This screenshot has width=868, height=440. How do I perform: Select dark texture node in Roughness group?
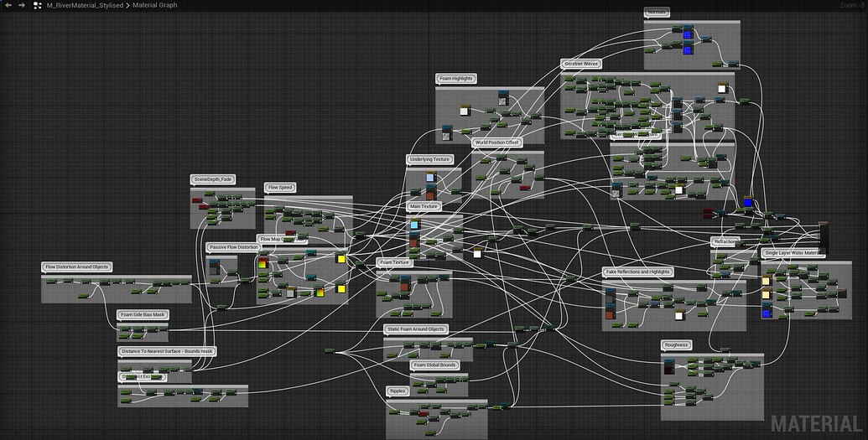pos(669,366)
